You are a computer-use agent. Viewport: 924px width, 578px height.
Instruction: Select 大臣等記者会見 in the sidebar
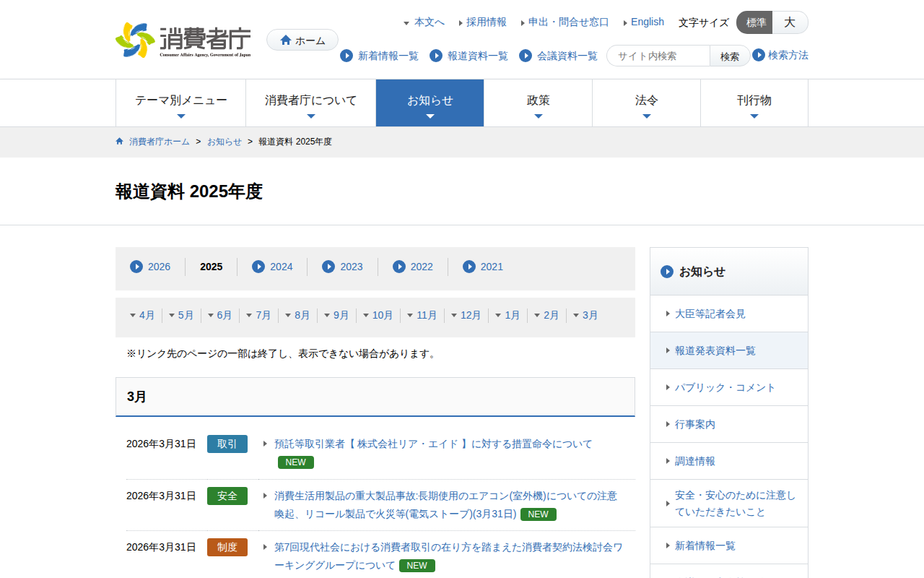(x=710, y=314)
